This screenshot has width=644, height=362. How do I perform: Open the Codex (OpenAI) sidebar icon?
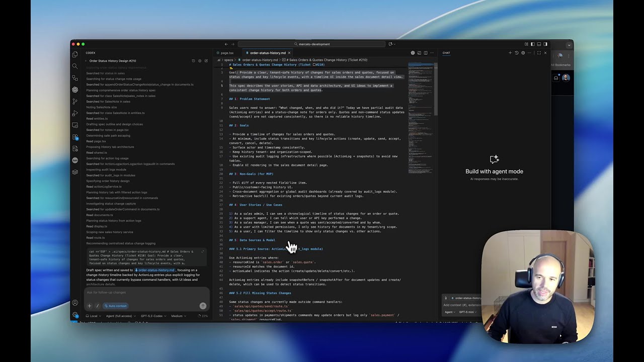(75, 89)
